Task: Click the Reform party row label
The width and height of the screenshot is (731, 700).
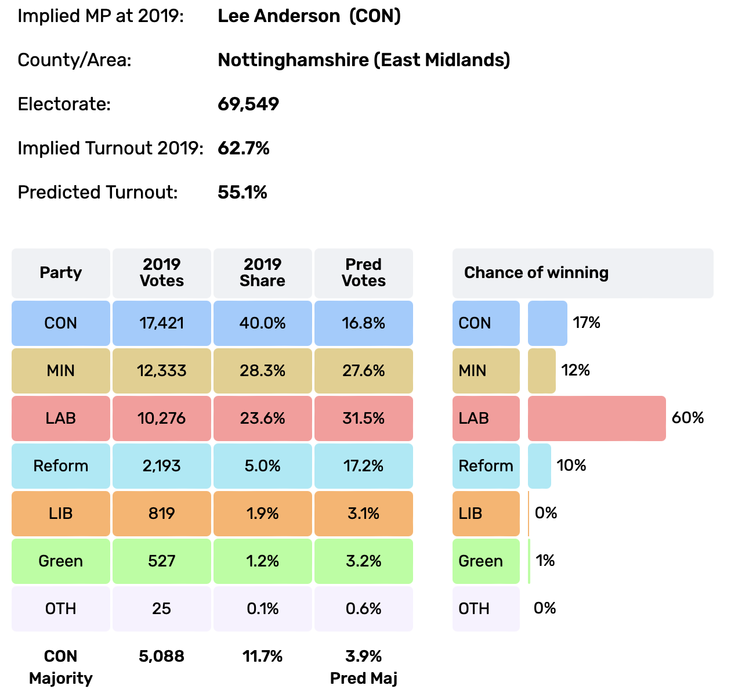Action: [61, 466]
